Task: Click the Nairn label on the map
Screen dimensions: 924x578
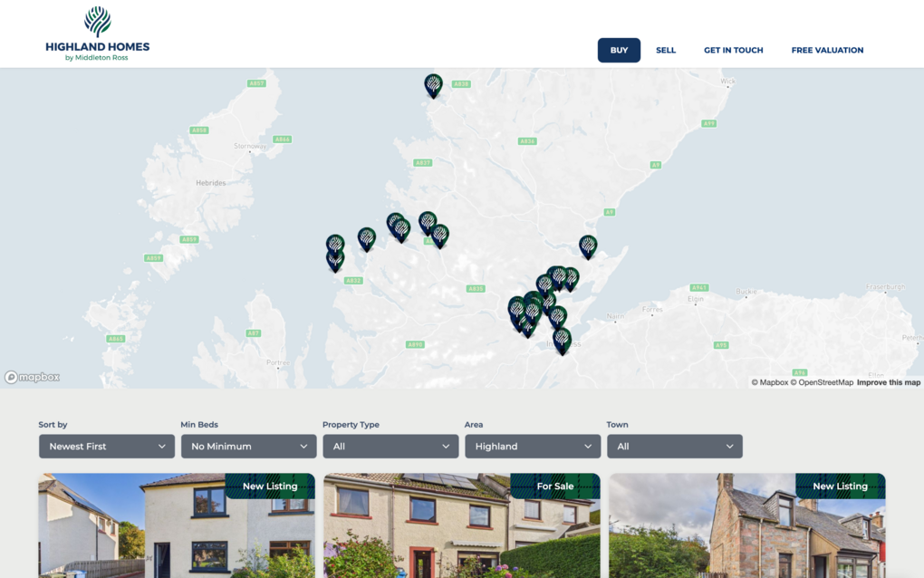Action: click(615, 316)
